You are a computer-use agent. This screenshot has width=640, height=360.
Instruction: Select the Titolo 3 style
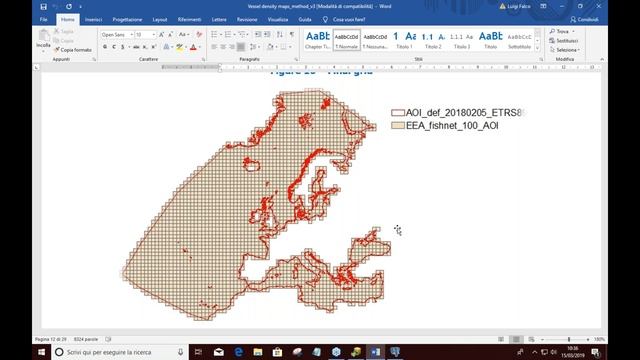coord(462,40)
